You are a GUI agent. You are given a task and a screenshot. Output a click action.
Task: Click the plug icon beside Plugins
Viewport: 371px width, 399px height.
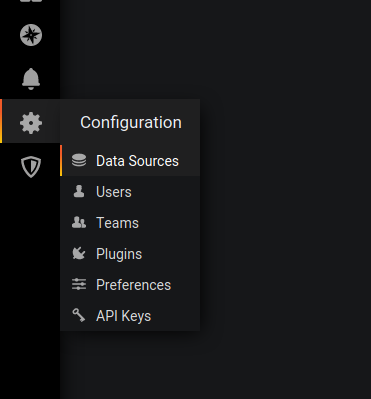tap(79, 254)
